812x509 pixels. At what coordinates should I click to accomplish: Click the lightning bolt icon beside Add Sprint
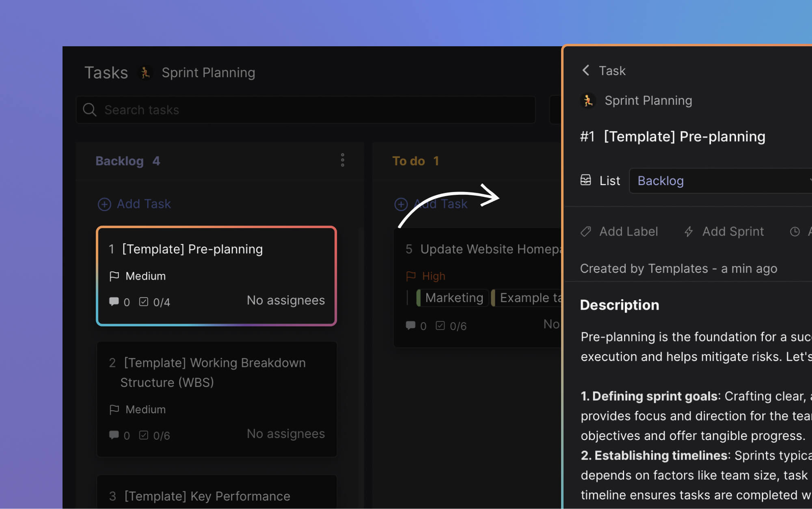pyautogui.click(x=688, y=231)
